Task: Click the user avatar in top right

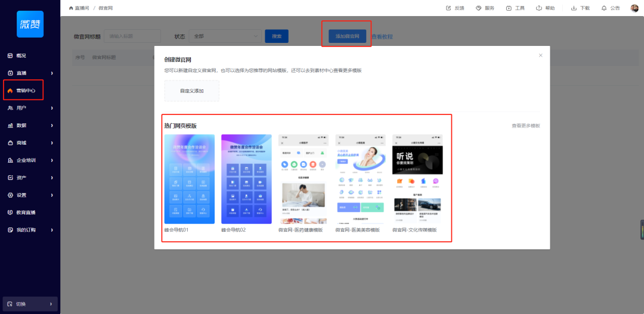Action: [634, 8]
